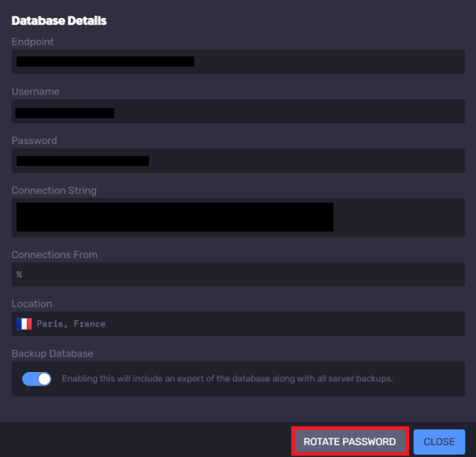Click the Connection String label
Viewport: 476px width, 457px height.
tap(54, 190)
